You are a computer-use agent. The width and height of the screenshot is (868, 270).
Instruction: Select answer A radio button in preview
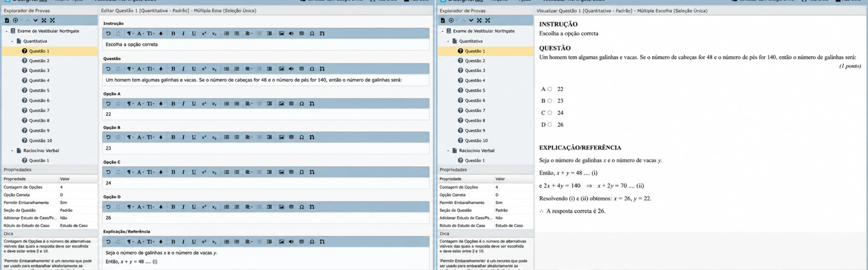tap(550, 89)
